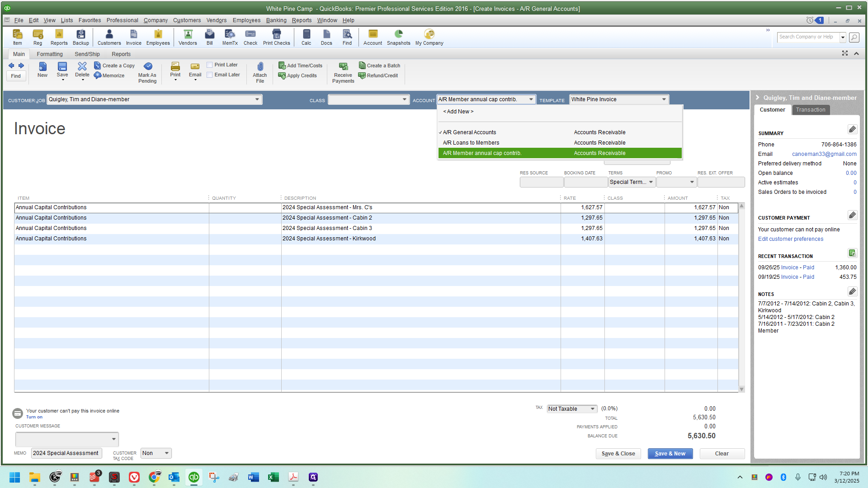This screenshot has height=488, width=868.
Task: Open the Promo dropdown
Action: click(692, 182)
